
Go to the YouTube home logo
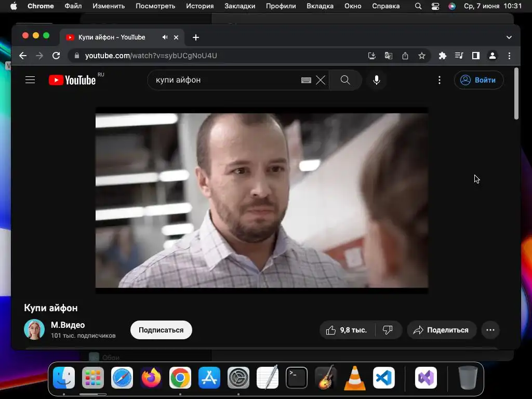pyautogui.click(x=72, y=80)
